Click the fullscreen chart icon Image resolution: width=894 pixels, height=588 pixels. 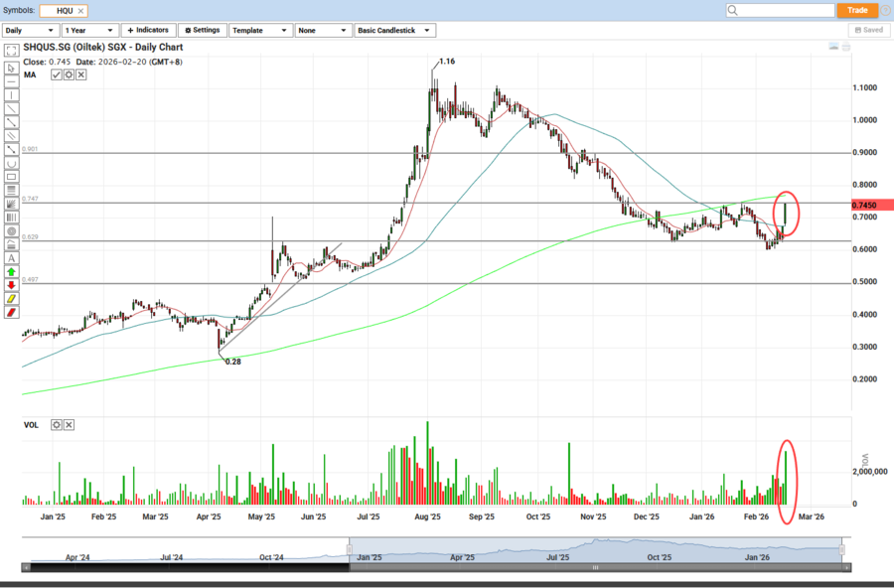(x=11, y=49)
